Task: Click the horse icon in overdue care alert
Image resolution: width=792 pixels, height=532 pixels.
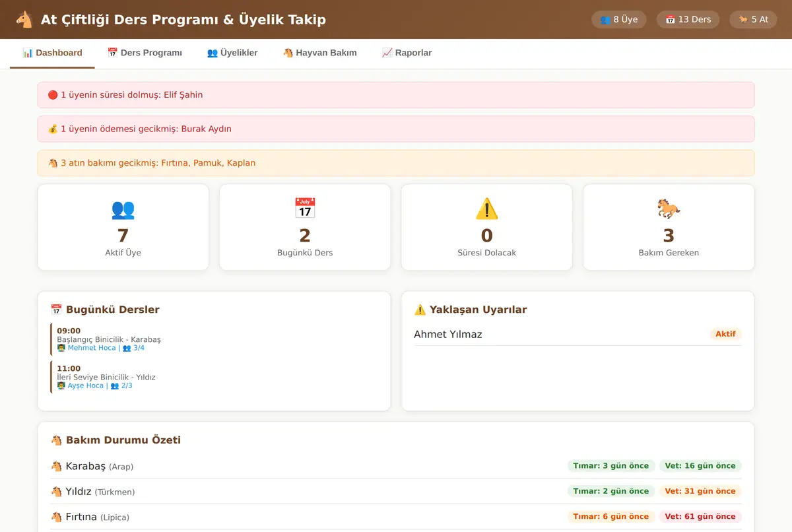Action: 53,163
